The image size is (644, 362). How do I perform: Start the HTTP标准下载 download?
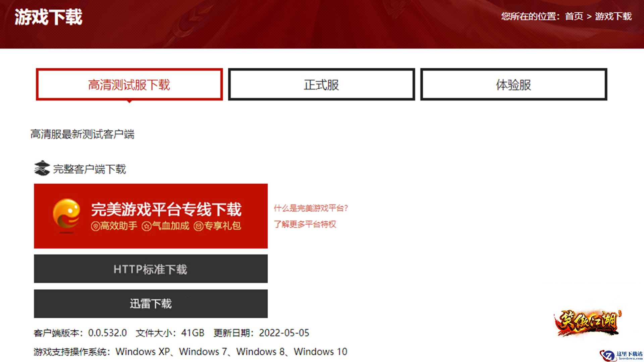(x=151, y=269)
